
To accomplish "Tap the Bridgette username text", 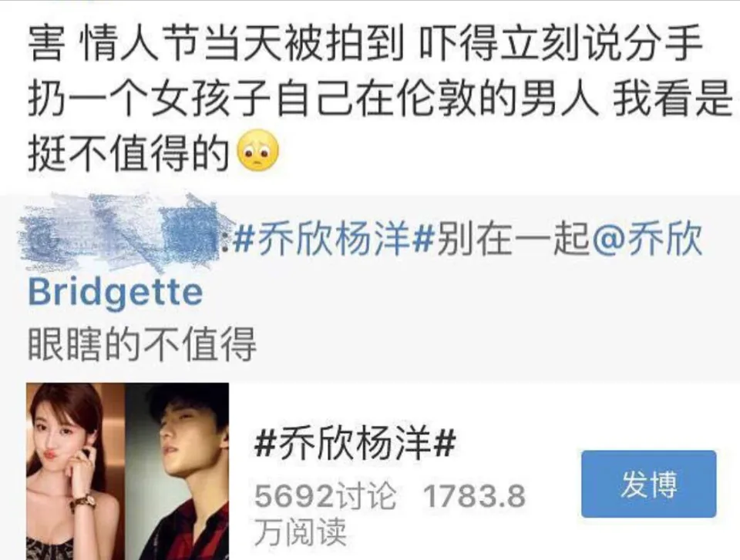I will (x=116, y=293).
